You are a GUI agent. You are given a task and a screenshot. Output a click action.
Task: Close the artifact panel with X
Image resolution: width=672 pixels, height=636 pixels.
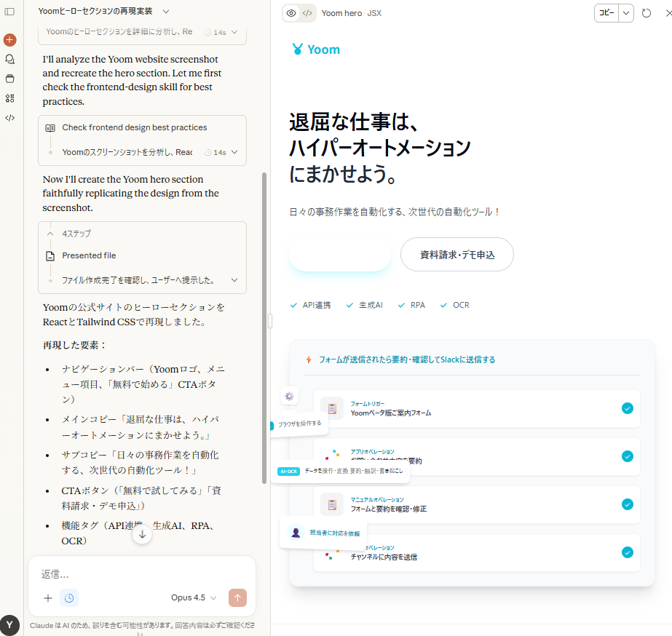pos(668,13)
